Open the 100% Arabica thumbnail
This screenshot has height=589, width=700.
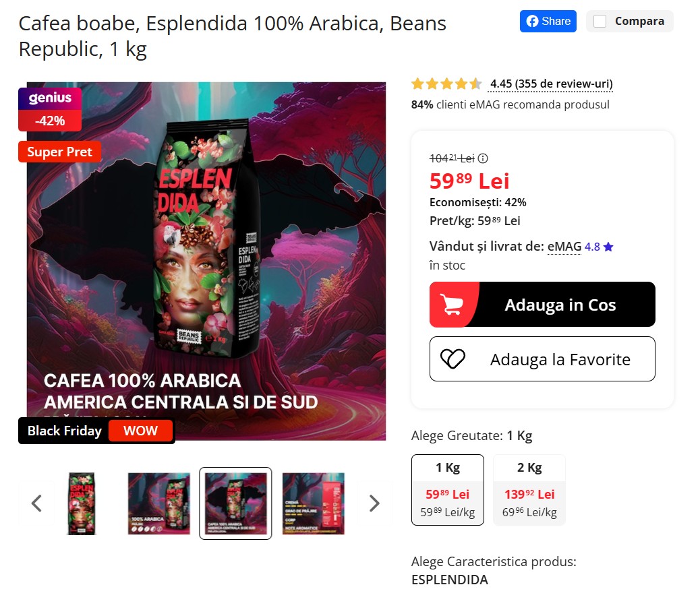coord(158,503)
